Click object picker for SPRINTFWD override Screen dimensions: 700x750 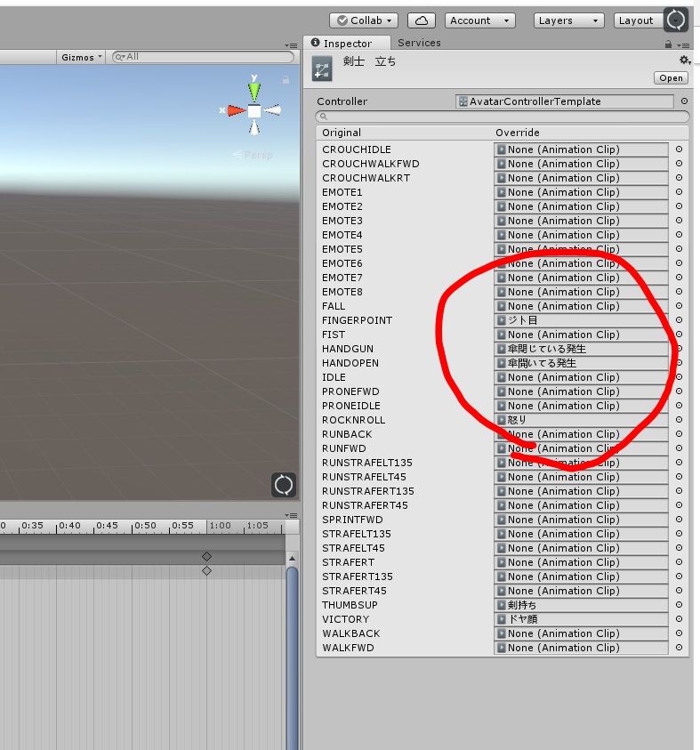[679, 520]
